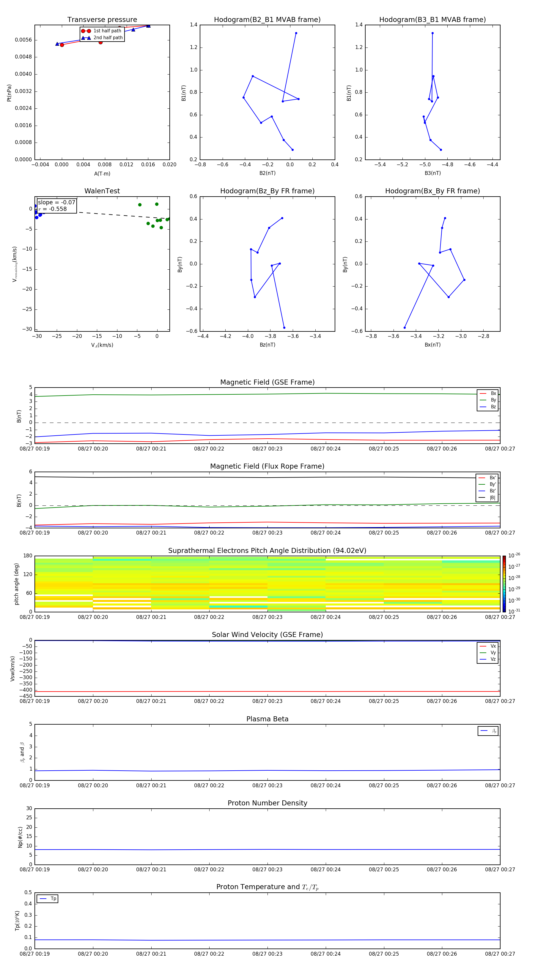This screenshot has height=980, width=535.
Task: Select "Bz'" in the Flux Rope legend
Action: (487, 491)
